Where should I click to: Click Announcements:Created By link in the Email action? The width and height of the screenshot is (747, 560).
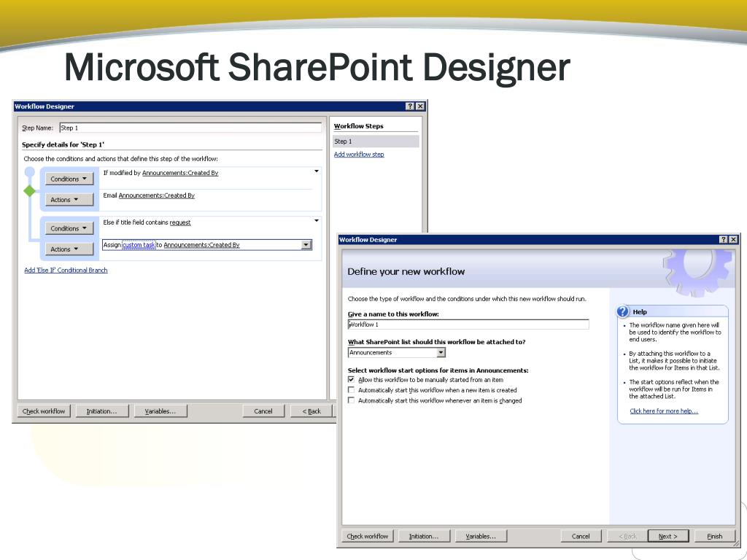pos(156,195)
